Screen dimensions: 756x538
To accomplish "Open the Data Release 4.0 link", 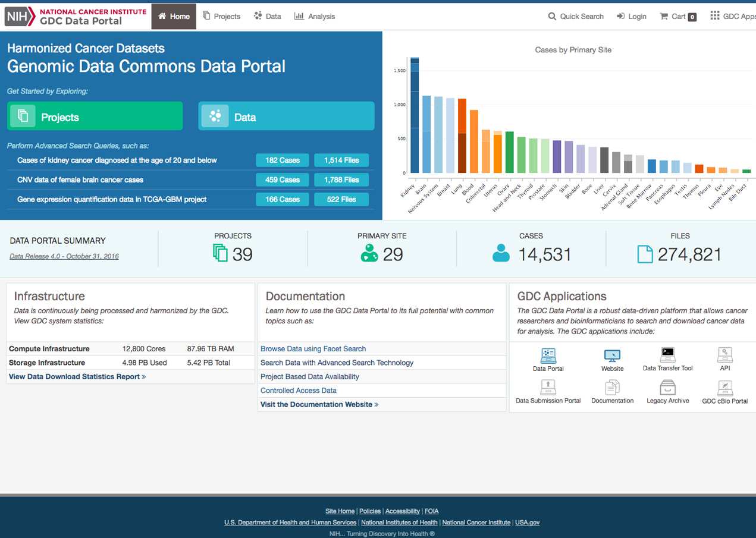I will pos(64,256).
